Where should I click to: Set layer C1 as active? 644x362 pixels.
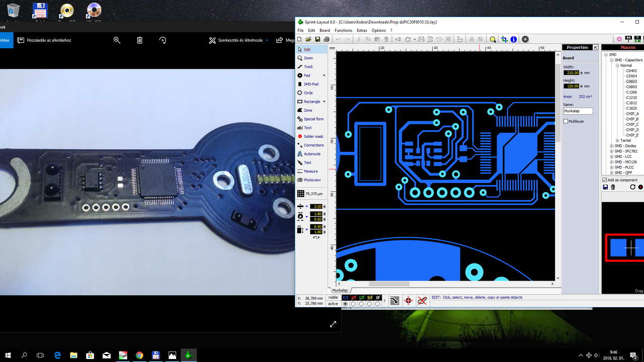tap(345, 304)
